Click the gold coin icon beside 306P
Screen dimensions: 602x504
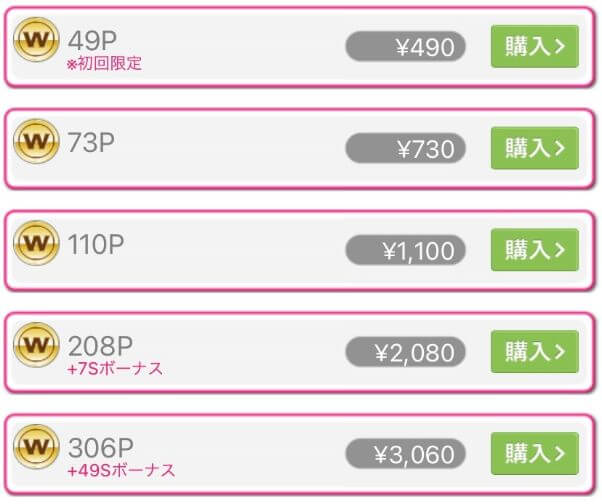37,447
